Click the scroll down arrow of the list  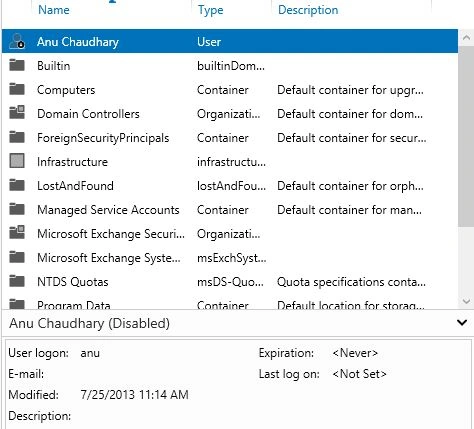pos(466,301)
